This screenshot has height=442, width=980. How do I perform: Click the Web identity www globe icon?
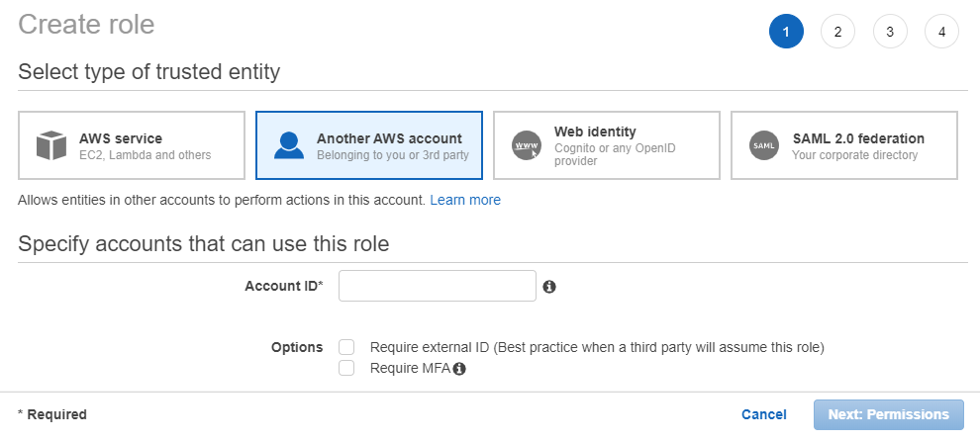point(527,145)
